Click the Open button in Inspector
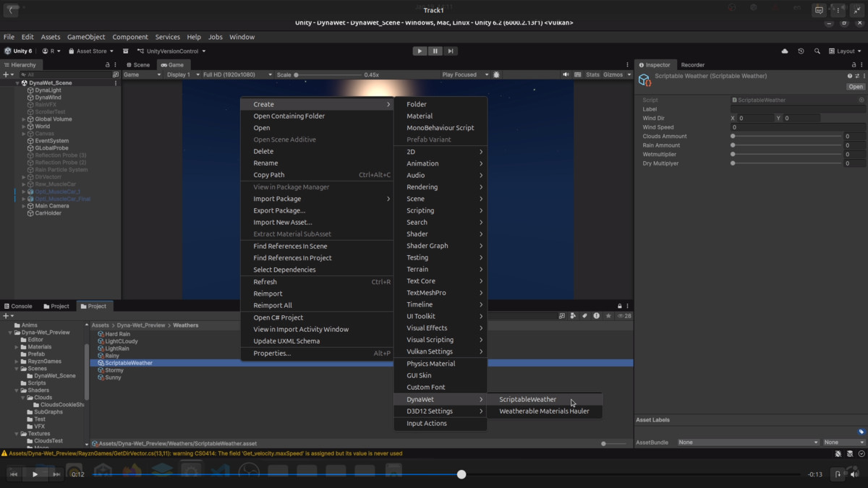Image resolution: width=868 pixels, height=488 pixels. click(856, 87)
